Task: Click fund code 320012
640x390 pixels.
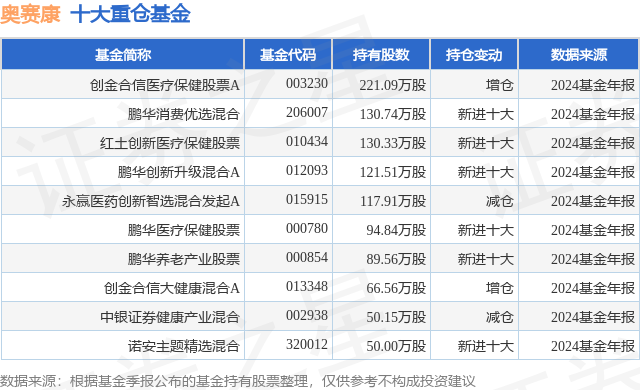Action: pyautogui.click(x=307, y=344)
